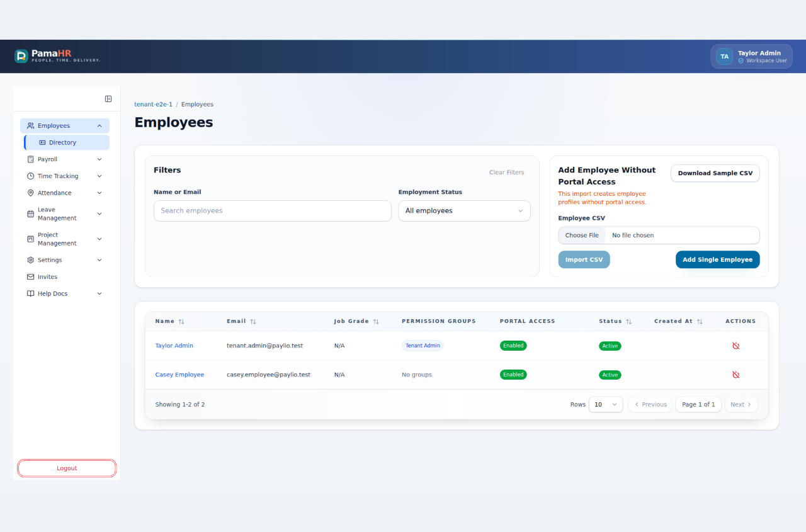Click the Project Management board icon
This screenshot has height=532, width=806.
click(31, 239)
